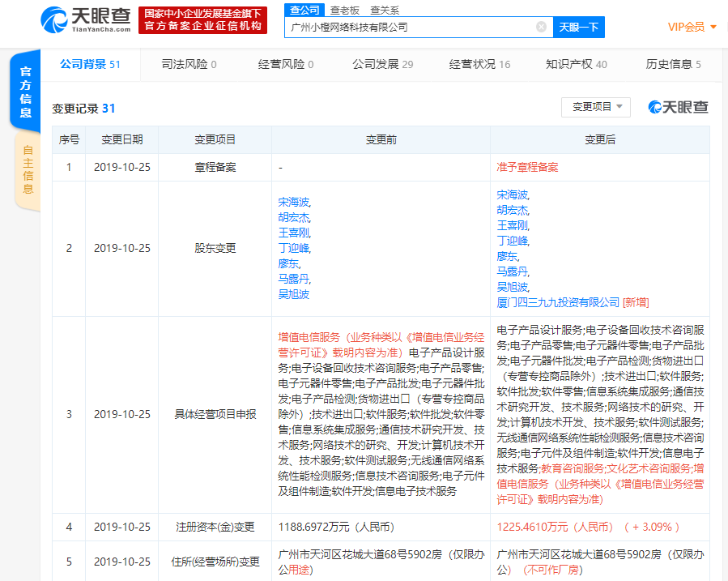Click the 天眼一下 search button
The image size is (728, 581).
tap(578, 27)
